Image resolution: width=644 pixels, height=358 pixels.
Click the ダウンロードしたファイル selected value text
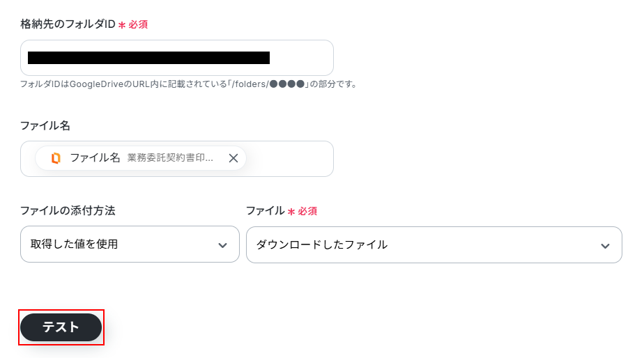[321, 244]
